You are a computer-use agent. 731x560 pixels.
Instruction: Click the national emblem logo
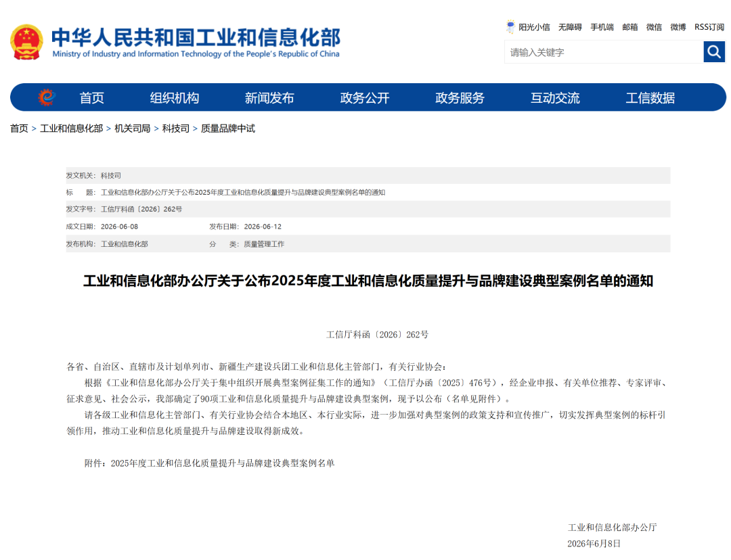point(26,42)
